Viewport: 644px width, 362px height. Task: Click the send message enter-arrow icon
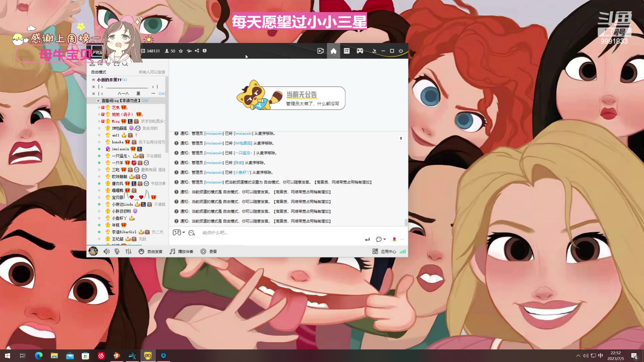pyautogui.click(x=367, y=239)
